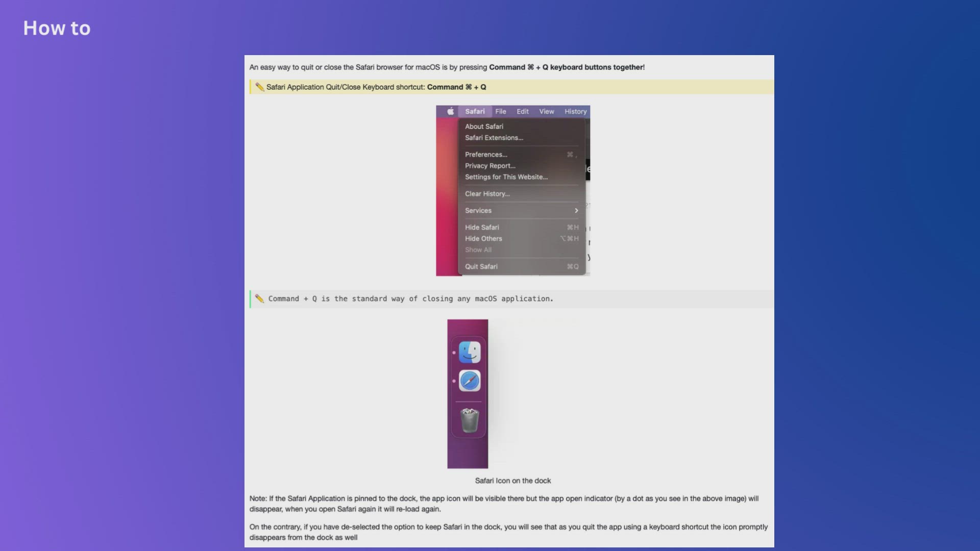Click Clear History… menu item
Image resolution: width=980 pixels, height=551 pixels.
pos(487,194)
